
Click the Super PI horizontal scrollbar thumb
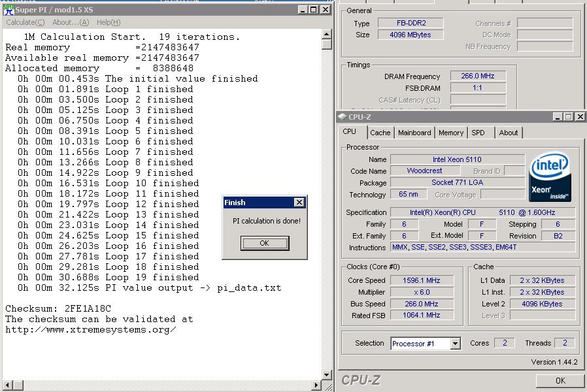[18, 385]
